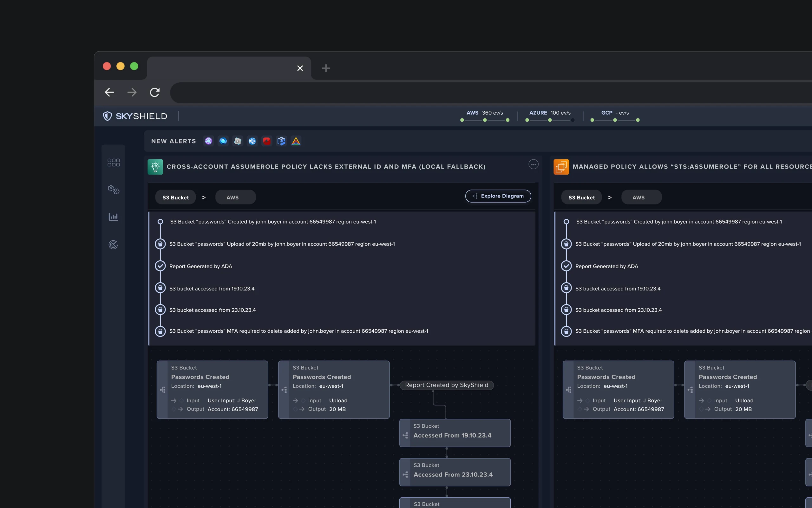Click Managed Policy Allows STS:AssumeRole title
Viewport: 812px width, 508px height.
point(692,167)
